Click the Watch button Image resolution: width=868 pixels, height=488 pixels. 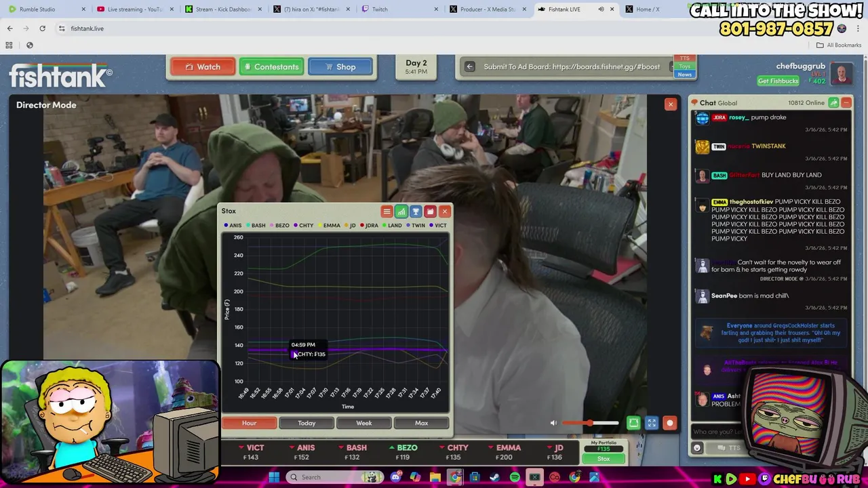202,67
